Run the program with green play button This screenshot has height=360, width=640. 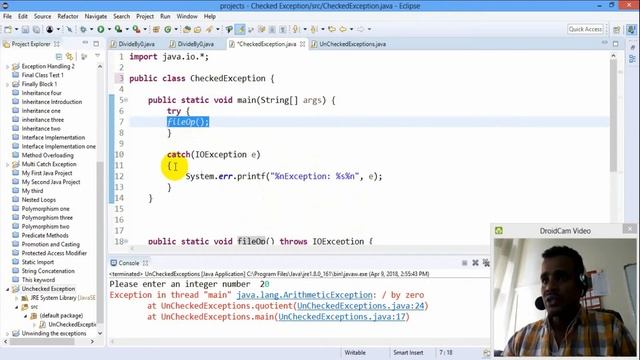coord(100,29)
